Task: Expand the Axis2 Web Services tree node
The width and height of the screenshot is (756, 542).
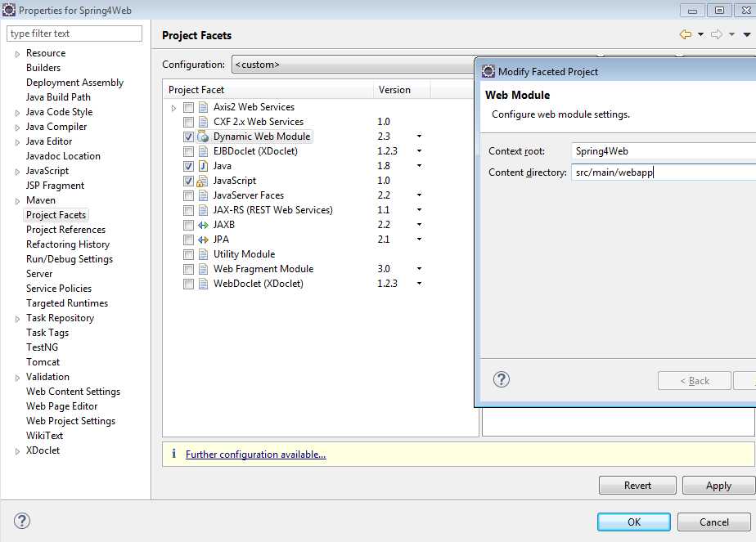Action: coord(173,108)
